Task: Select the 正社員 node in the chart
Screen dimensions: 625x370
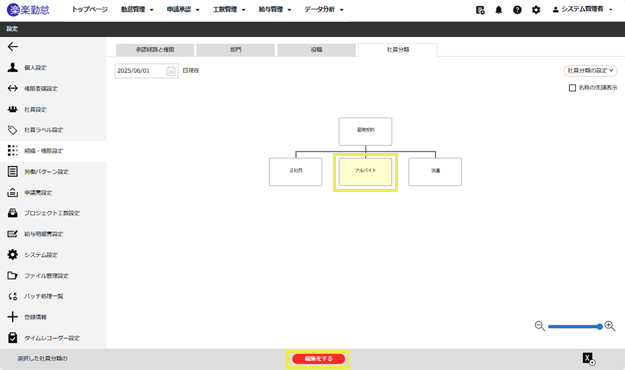Action: (296, 172)
